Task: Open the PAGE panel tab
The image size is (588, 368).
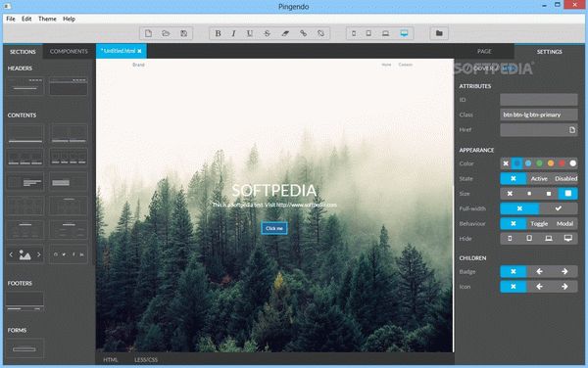Action: click(484, 51)
